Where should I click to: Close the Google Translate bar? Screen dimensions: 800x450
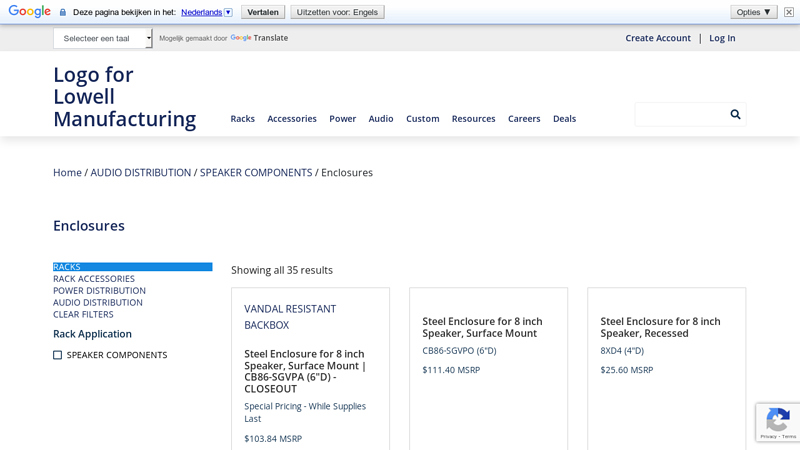pyautogui.click(x=789, y=12)
